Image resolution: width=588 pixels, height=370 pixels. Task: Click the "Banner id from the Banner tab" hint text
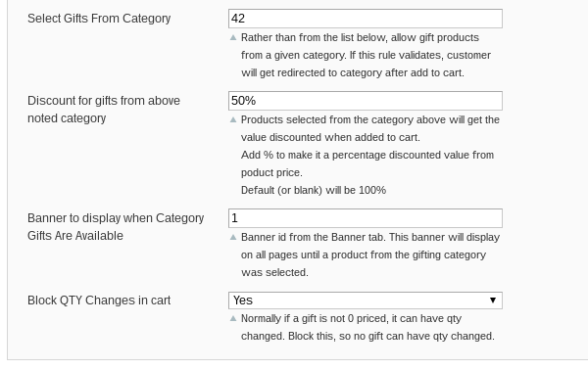pos(370,237)
